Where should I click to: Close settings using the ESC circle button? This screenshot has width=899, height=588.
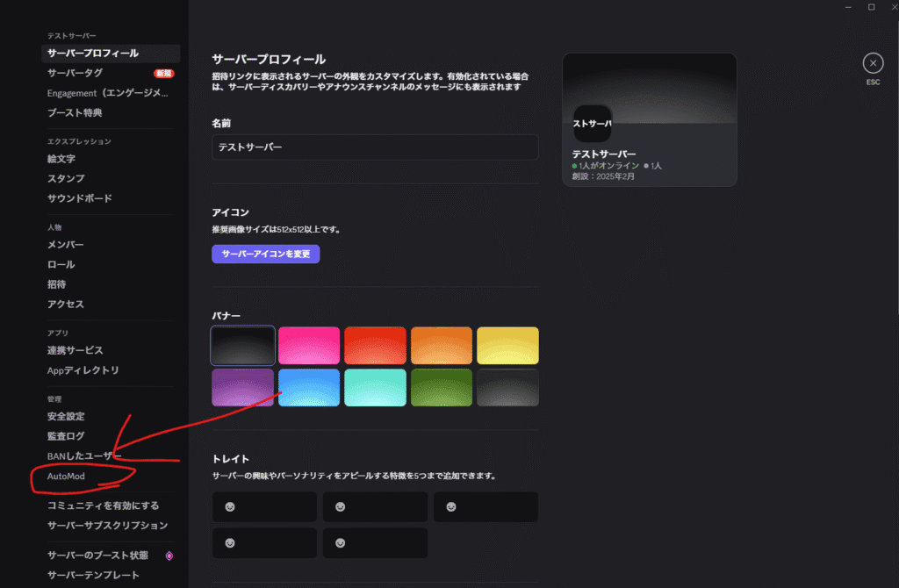(873, 62)
